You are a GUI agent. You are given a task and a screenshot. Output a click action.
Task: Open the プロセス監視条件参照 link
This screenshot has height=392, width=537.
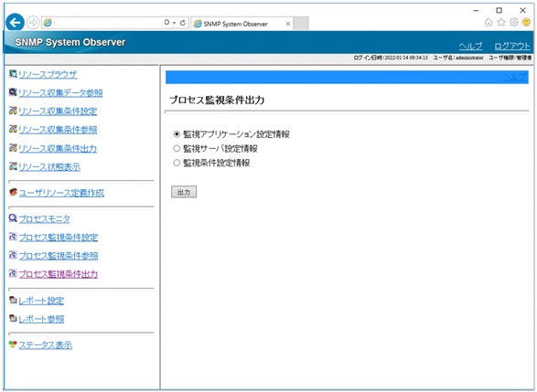coord(59,256)
